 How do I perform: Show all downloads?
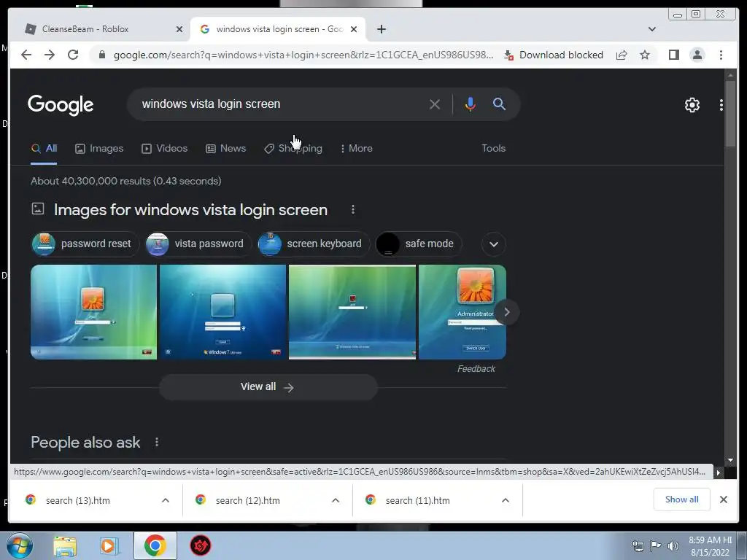click(x=682, y=499)
